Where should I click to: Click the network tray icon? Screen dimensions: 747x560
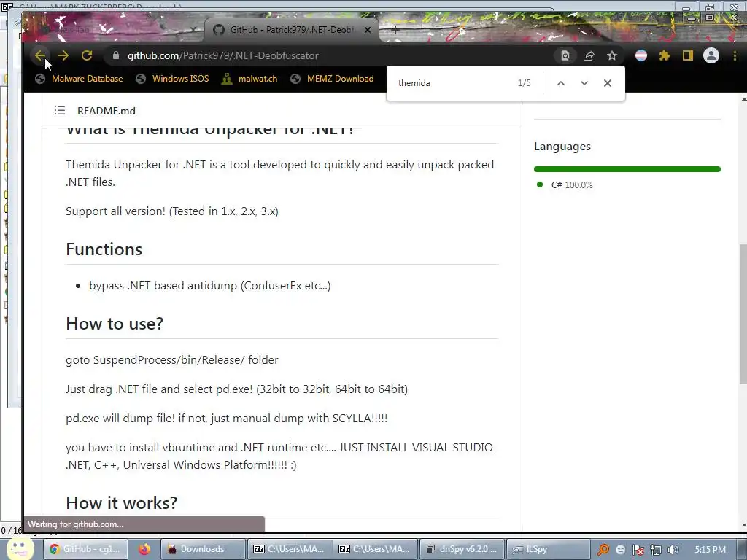click(x=656, y=550)
